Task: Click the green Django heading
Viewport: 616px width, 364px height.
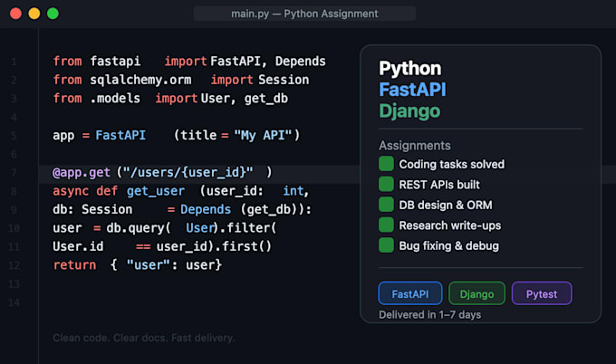Action: tap(409, 111)
